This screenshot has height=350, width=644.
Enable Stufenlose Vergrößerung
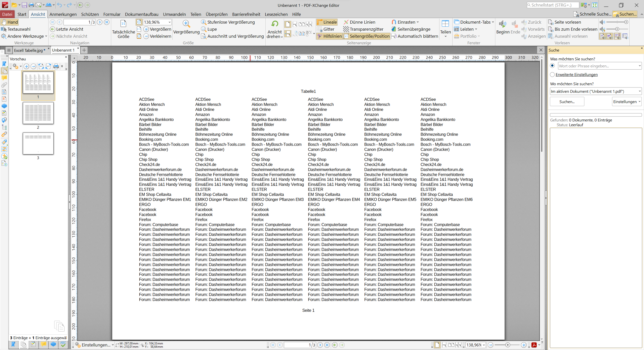(228, 22)
